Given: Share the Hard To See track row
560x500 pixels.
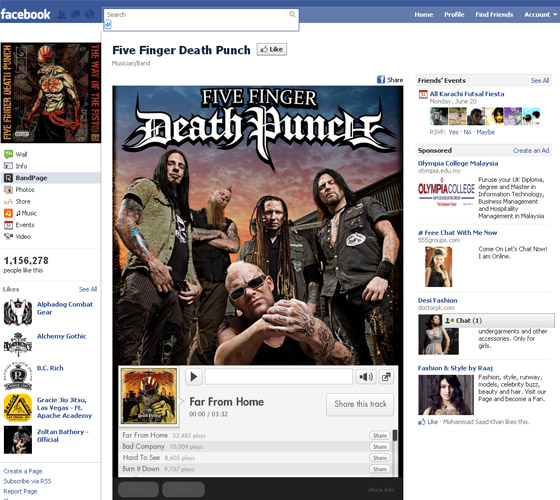Looking at the screenshot, I should [x=380, y=458].
